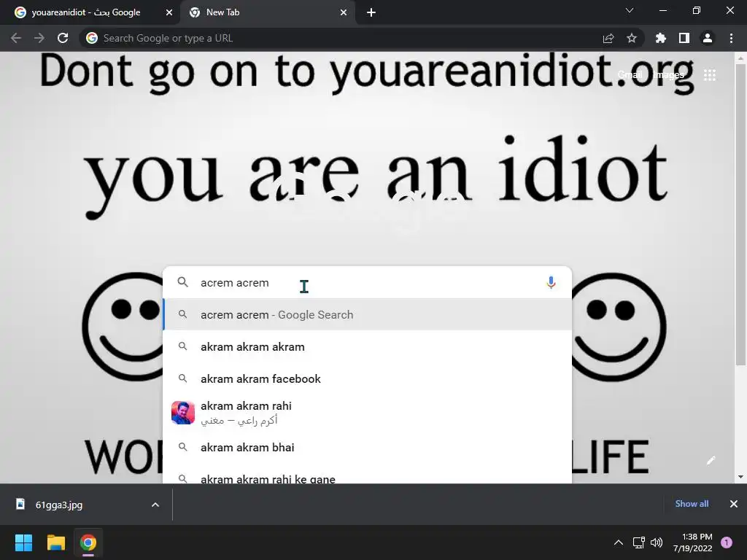
Task: Share this page icon in address bar
Action: (608, 38)
